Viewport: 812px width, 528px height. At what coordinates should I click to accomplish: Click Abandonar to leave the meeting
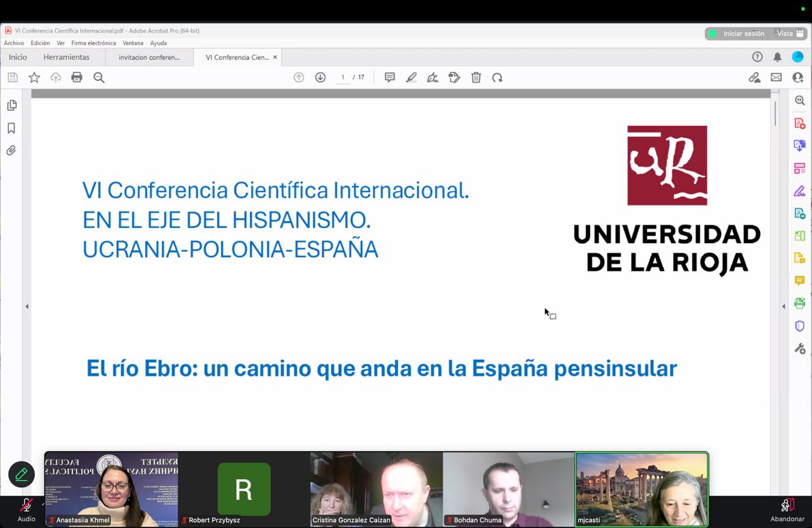[787, 510]
